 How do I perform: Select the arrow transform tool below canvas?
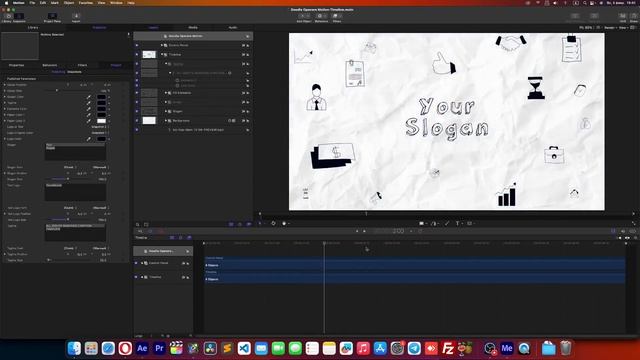click(260, 223)
